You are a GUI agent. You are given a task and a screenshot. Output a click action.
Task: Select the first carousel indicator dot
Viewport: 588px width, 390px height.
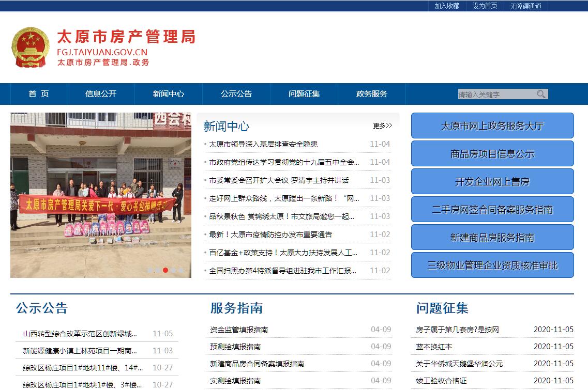pos(150,270)
